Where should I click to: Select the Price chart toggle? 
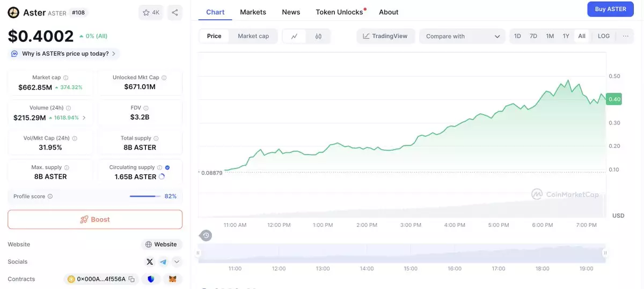click(214, 36)
